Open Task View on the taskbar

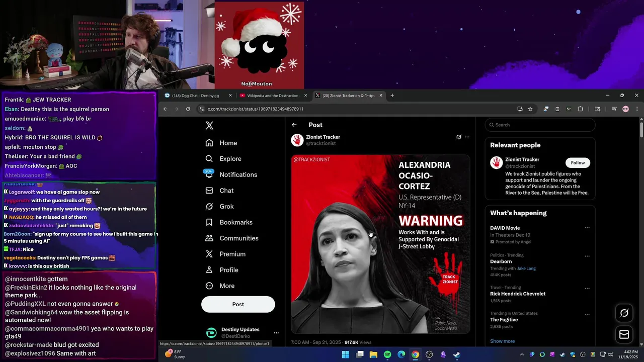coord(360,354)
